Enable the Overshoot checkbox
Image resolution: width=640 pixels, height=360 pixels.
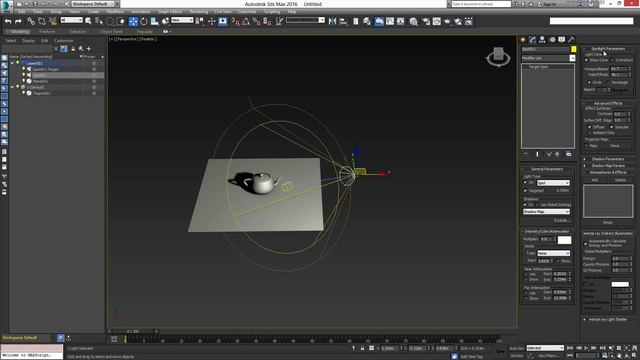613,60
